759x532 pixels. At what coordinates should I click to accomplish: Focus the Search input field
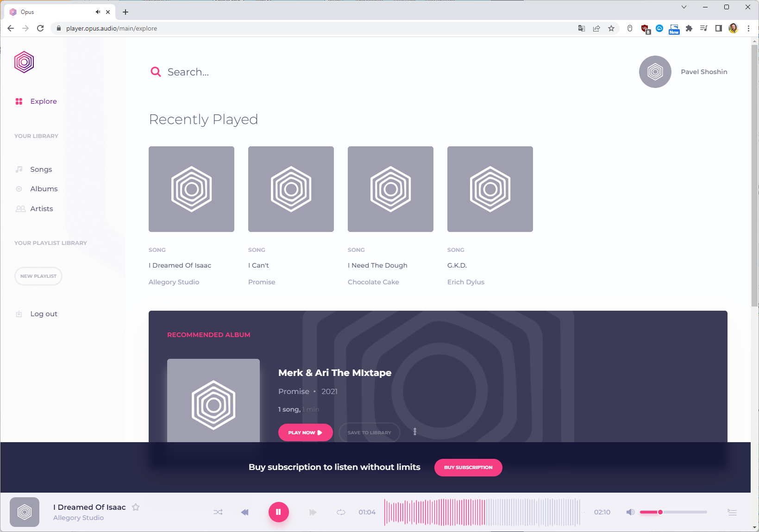click(x=188, y=72)
